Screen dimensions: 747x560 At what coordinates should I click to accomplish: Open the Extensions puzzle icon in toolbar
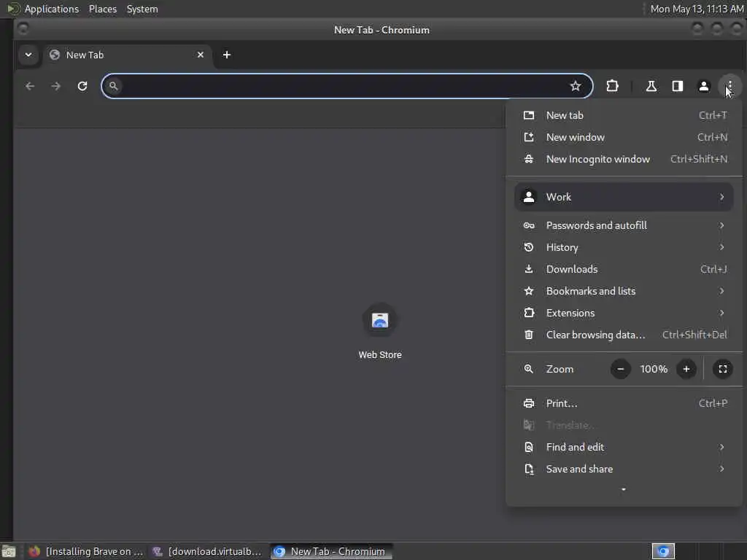point(612,86)
